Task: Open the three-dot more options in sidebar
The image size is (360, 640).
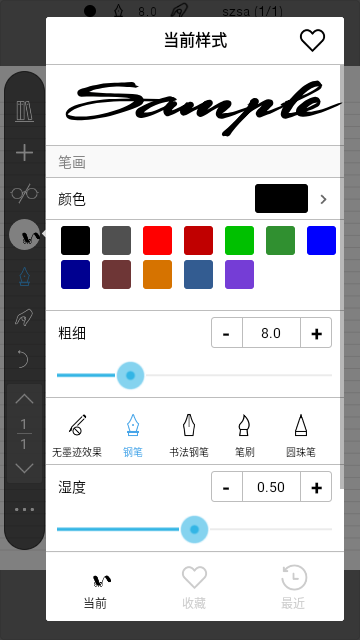Action: [24, 509]
